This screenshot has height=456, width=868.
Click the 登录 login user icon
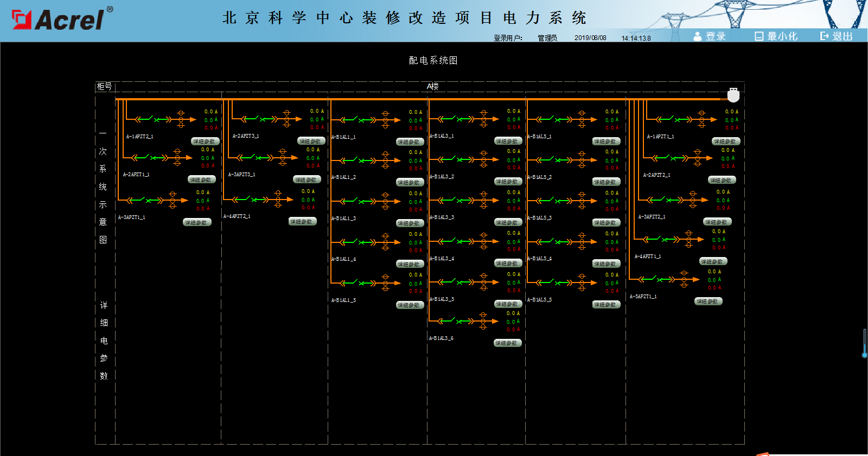pos(698,36)
